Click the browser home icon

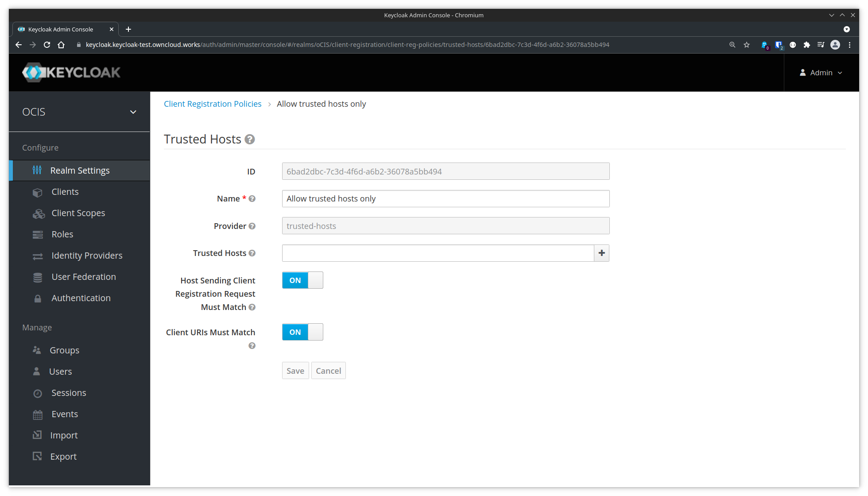click(61, 45)
